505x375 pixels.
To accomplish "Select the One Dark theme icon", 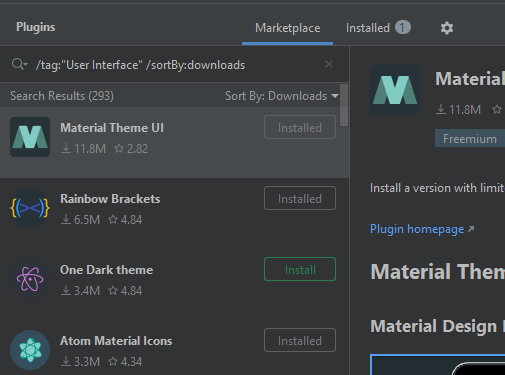I will tap(30, 279).
